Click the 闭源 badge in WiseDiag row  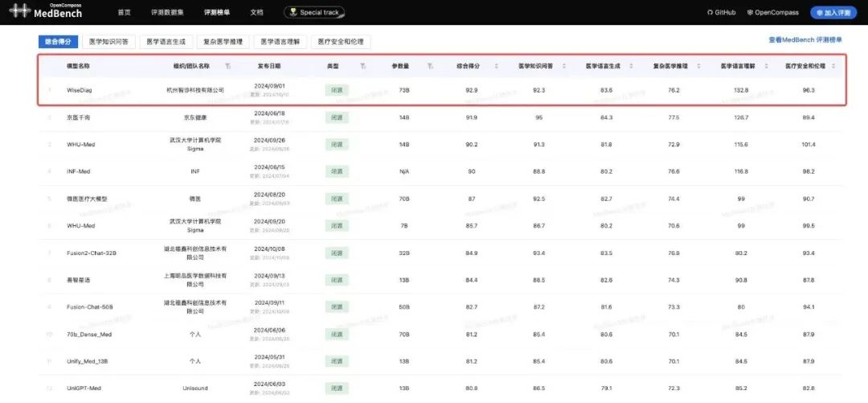pyautogui.click(x=337, y=90)
